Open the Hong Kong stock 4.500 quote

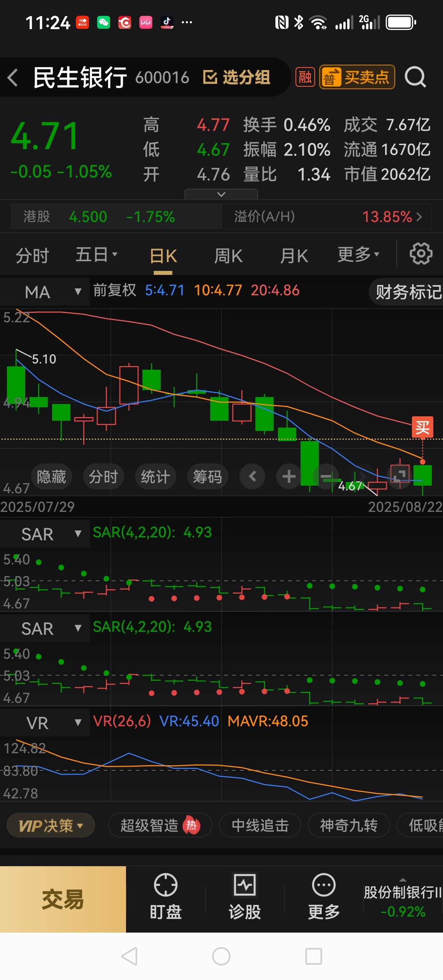116,217
